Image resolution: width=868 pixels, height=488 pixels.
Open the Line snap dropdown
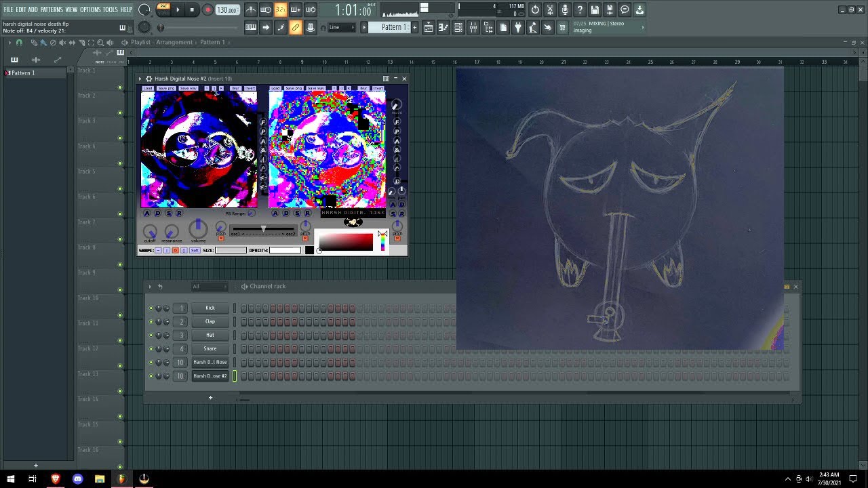(x=342, y=27)
